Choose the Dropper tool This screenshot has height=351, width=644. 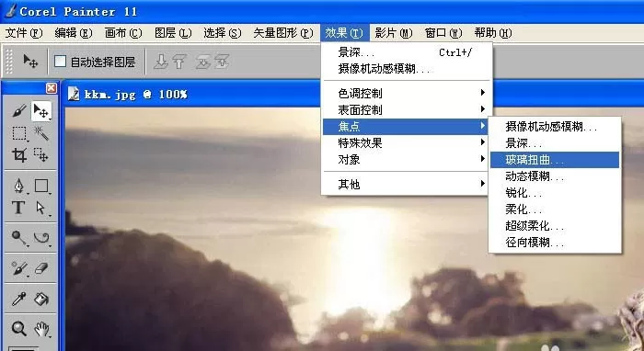click(19, 299)
